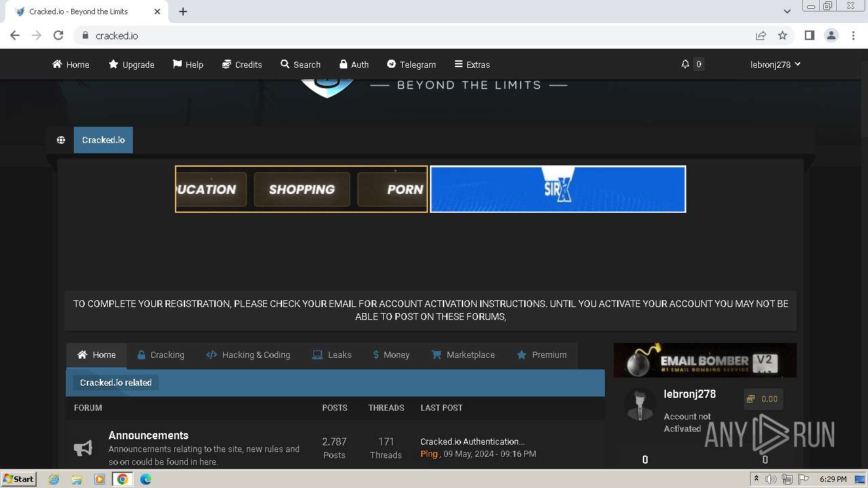Click the SHOPPING banner button

302,189
